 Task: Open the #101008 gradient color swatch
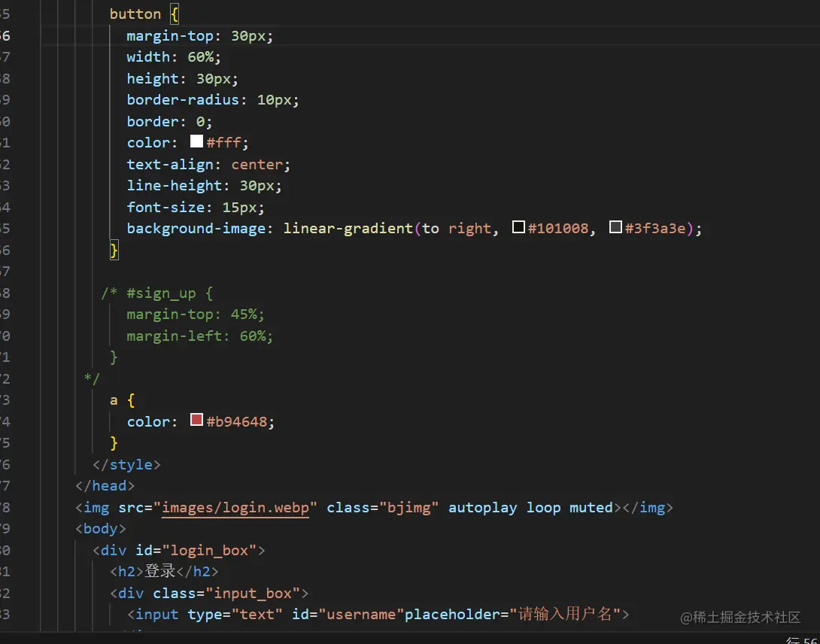click(x=518, y=227)
